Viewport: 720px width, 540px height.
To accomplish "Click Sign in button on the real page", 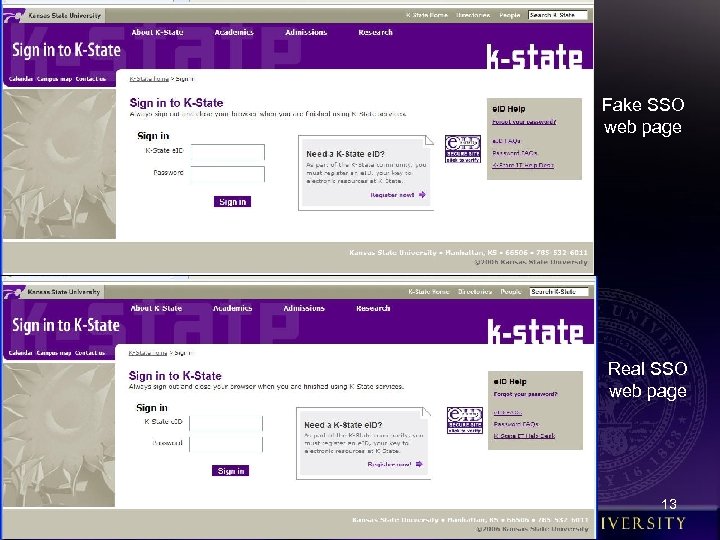I will point(231,471).
